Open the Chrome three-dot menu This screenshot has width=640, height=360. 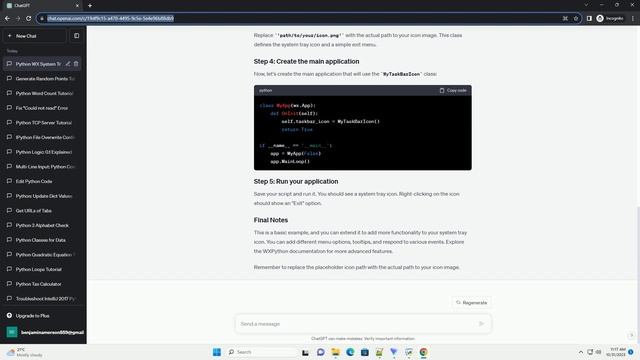(x=633, y=18)
